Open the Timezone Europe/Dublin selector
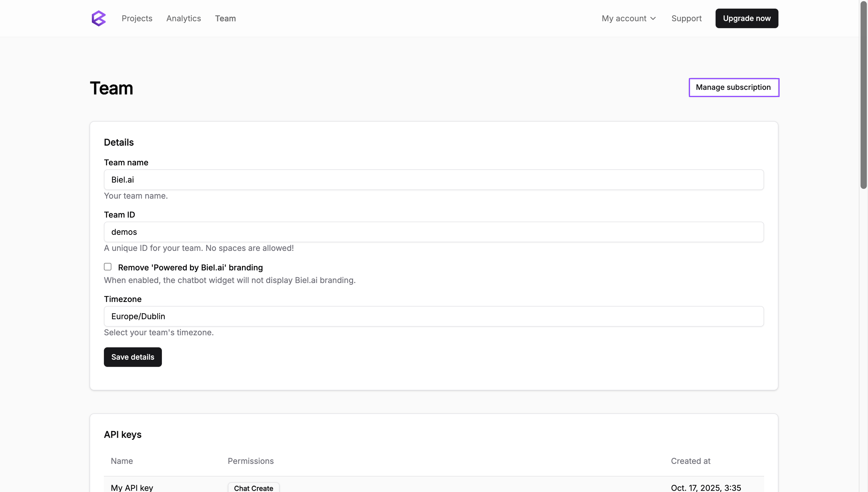The height and width of the screenshot is (492, 868). click(433, 316)
